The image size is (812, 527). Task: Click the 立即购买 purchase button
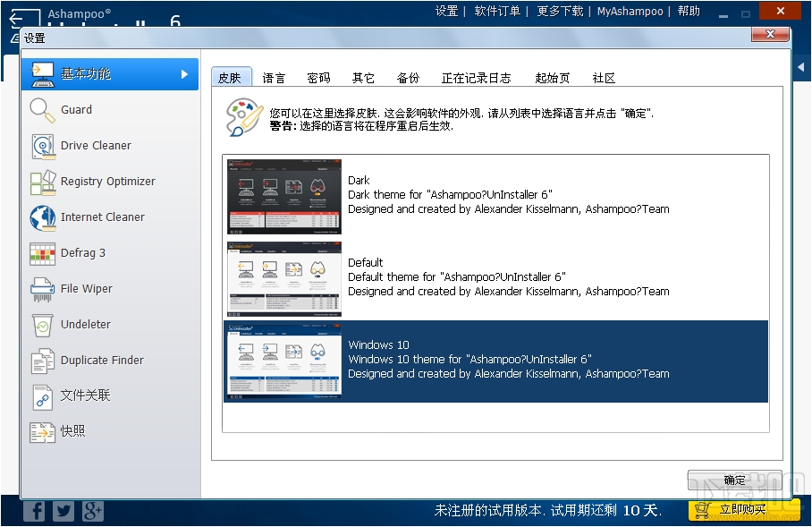click(745, 510)
